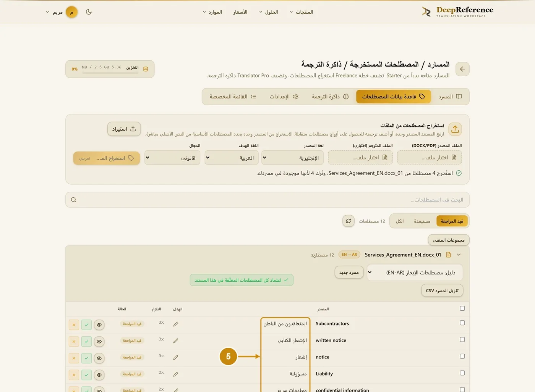Approve the notice term
This screenshot has height=392, width=535.
click(x=87, y=358)
